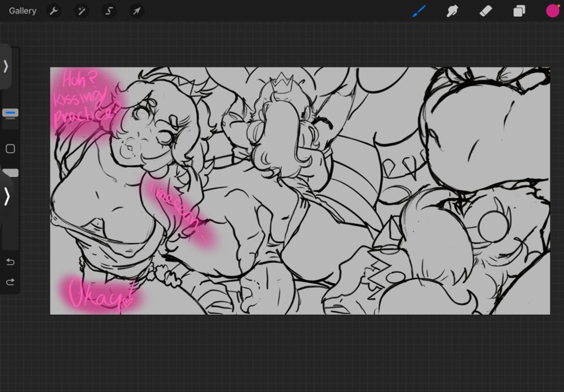Expand the upper left-edge chevron tab
This screenshot has width=564, height=392.
6,66
